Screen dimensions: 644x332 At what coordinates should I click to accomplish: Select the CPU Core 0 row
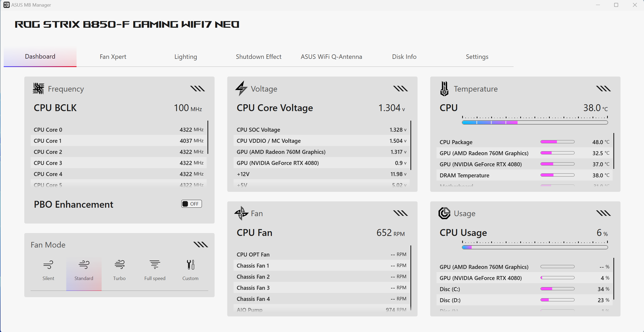119,130
